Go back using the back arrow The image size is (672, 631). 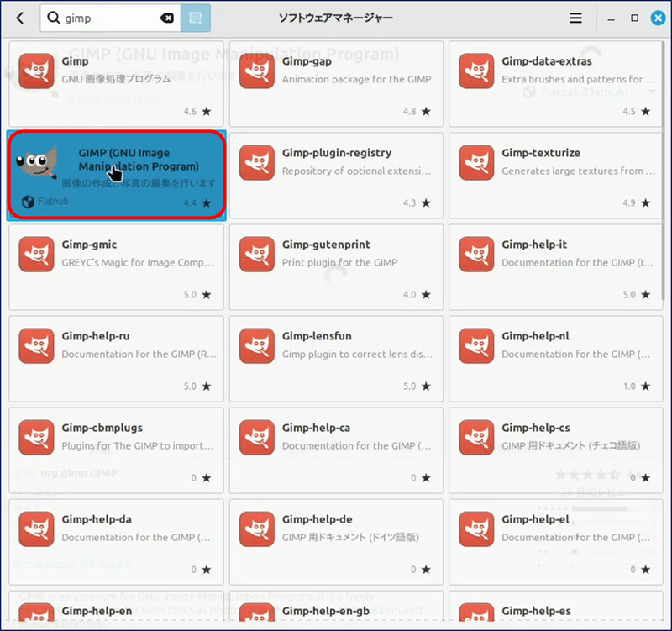(x=20, y=18)
